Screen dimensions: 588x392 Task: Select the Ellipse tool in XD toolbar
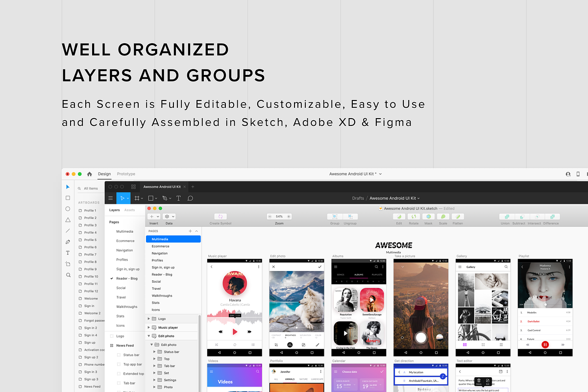pyautogui.click(x=68, y=209)
